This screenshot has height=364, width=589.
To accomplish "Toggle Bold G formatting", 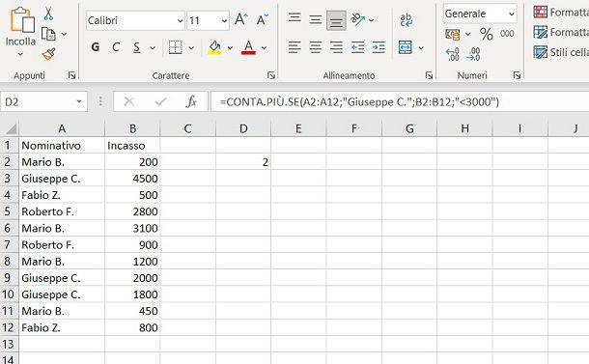I will click(x=96, y=47).
